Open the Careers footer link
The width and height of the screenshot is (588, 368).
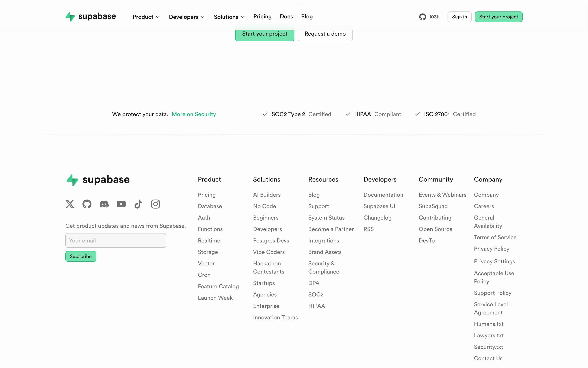(x=484, y=206)
